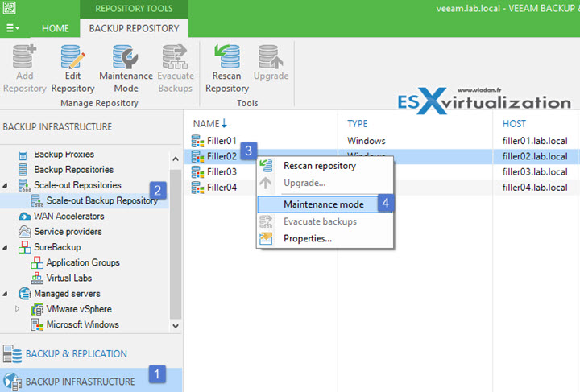Click the WAN Accelerators cloud icon
Viewport: 580px width, 392px height.
click(24, 217)
